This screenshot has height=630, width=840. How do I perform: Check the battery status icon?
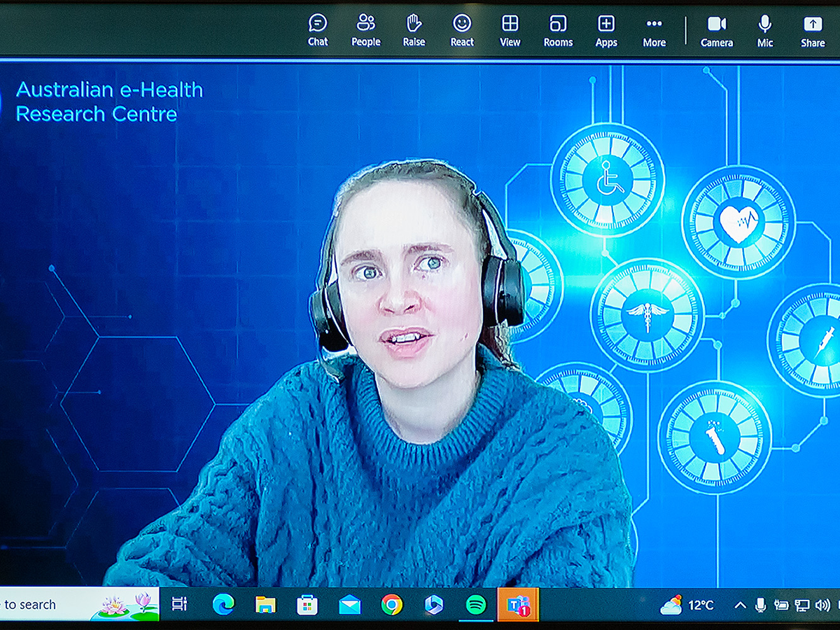tap(781, 605)
